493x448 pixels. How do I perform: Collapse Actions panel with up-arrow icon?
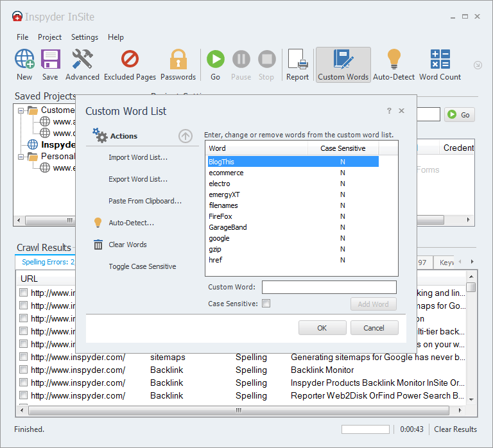click(x=186, y=136)
